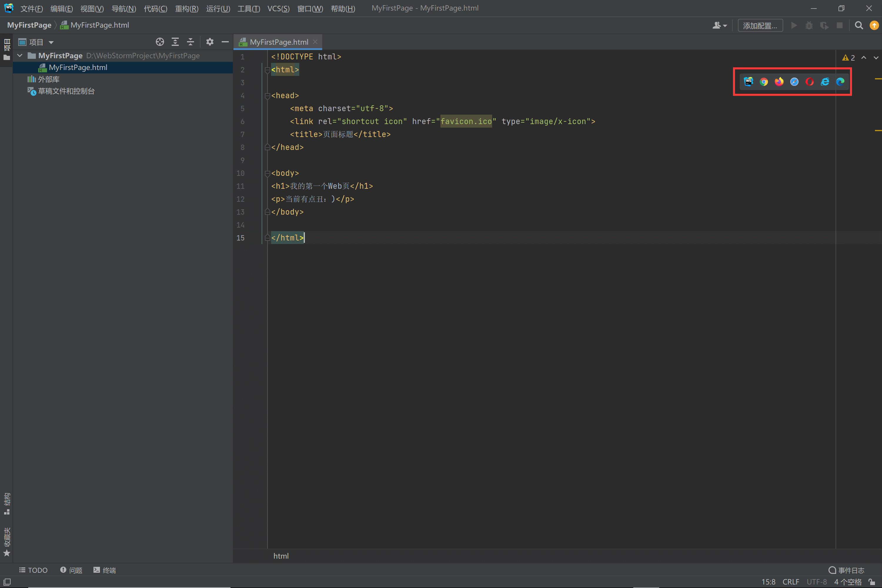Fold the head tag code block
Screen dimensions: 882x588
[x=267, y=96]
